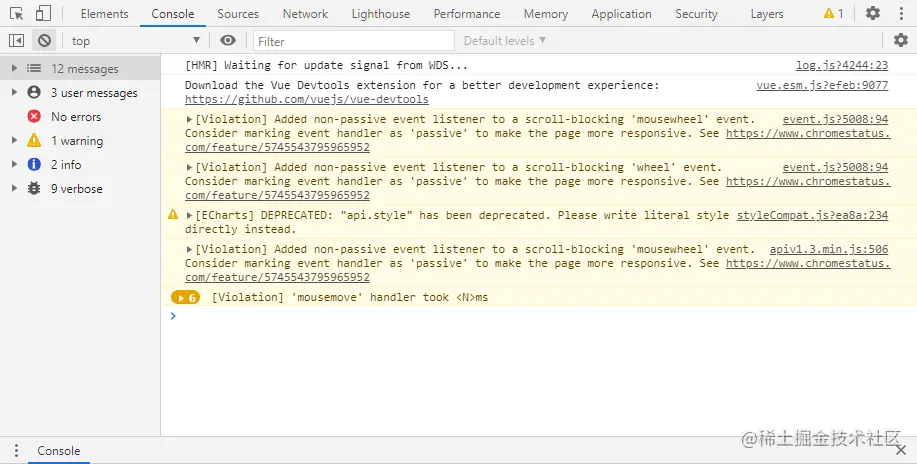Switch to the Sources tab

(238, 13)
